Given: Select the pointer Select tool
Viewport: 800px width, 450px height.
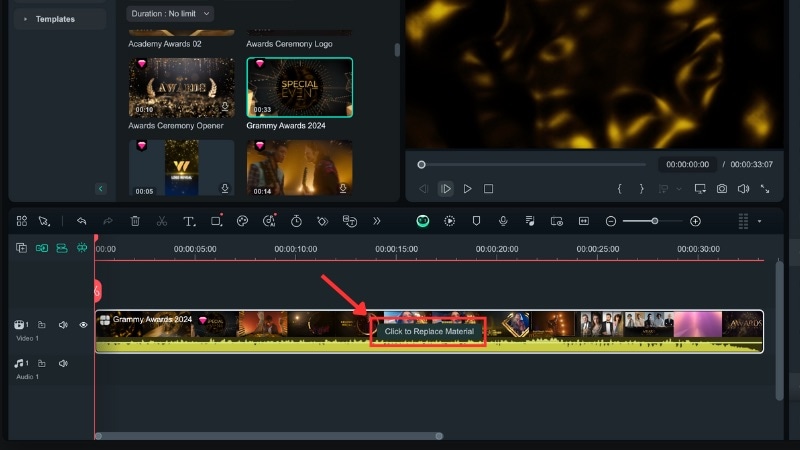Looking at the screenshot, I should pyautogui.click(x=44, y=221).
